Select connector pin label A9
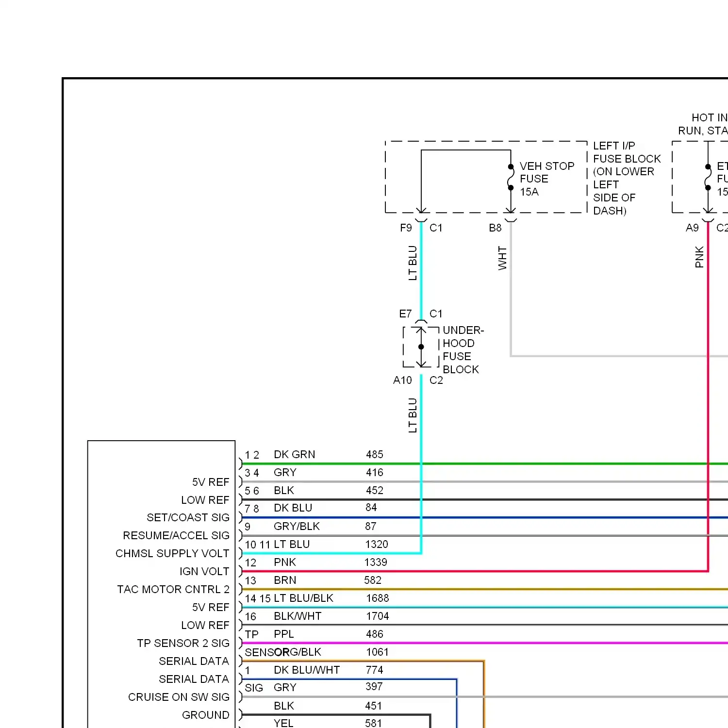Viewport: 728px width, 728px height. (x=692, y=228)
